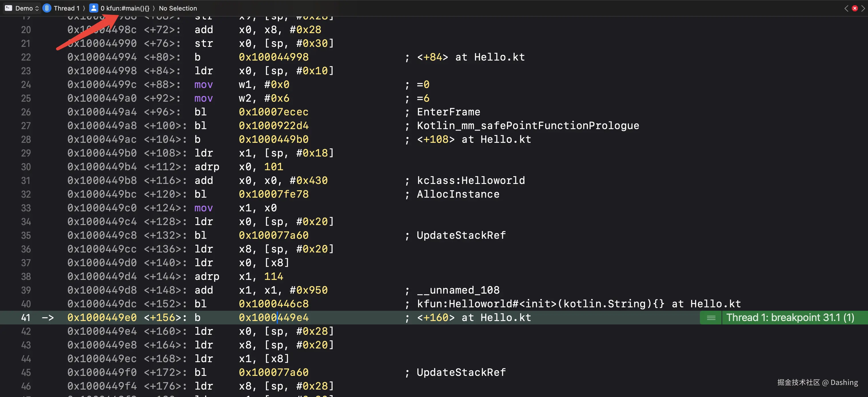Click line number 41 in the gutter

26,318
